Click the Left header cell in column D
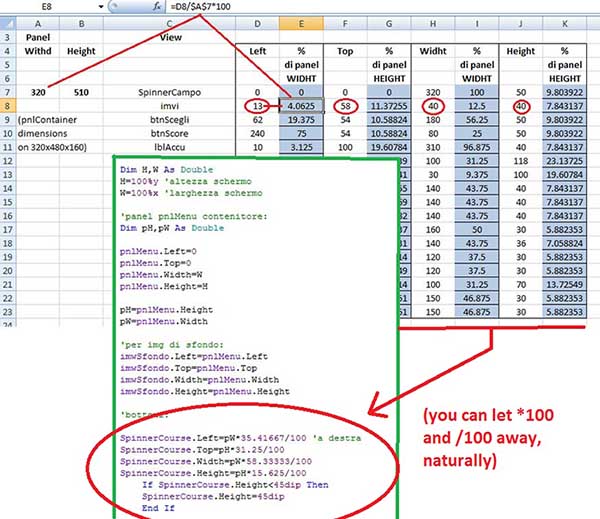600x519 pixels. (258, 51)
